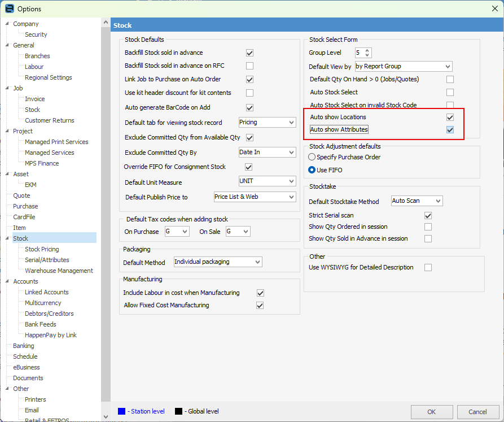Open the Default Publish Price to dropdown

[x=292, y=197]
